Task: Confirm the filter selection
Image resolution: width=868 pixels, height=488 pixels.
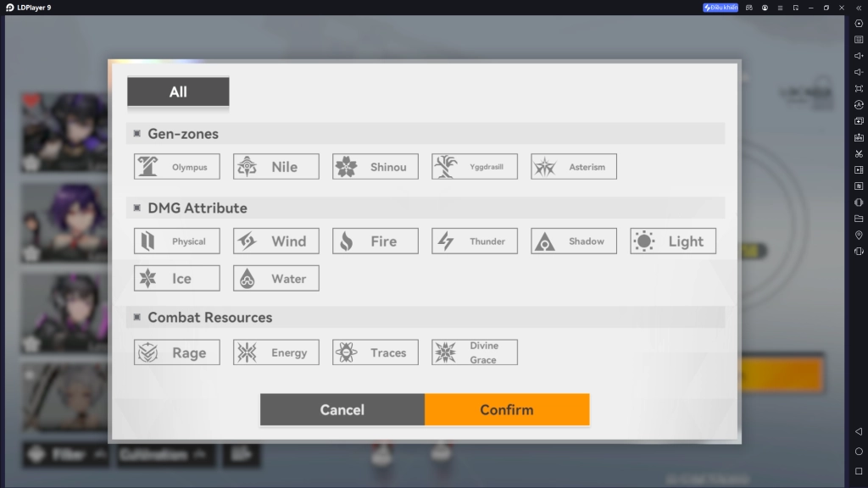Action: tap(507, 410)
